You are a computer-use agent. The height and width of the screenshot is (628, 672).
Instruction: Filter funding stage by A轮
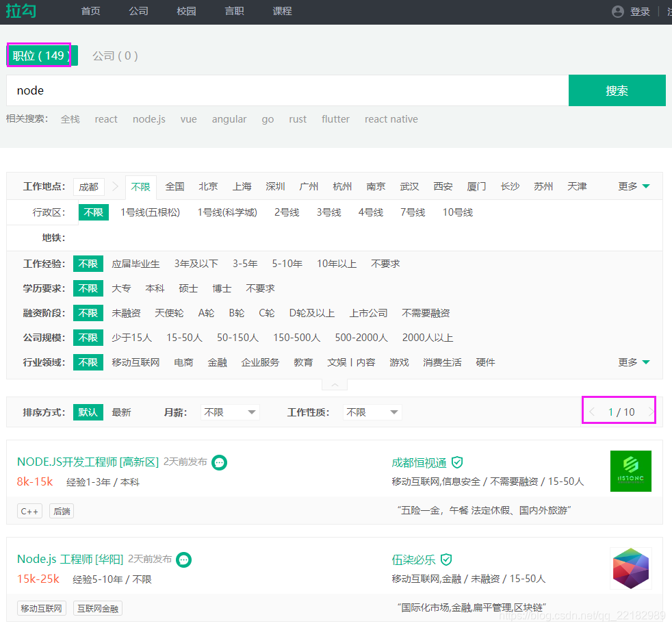206,313
